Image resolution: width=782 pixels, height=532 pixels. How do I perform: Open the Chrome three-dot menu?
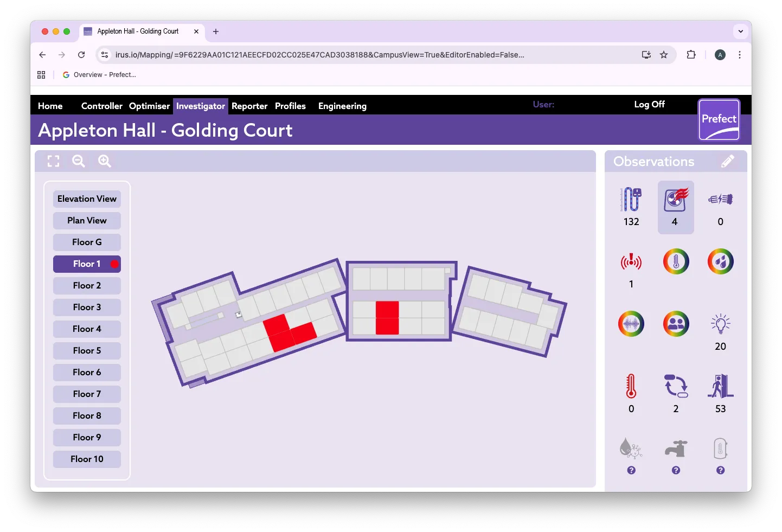click(x=739, y=55)
